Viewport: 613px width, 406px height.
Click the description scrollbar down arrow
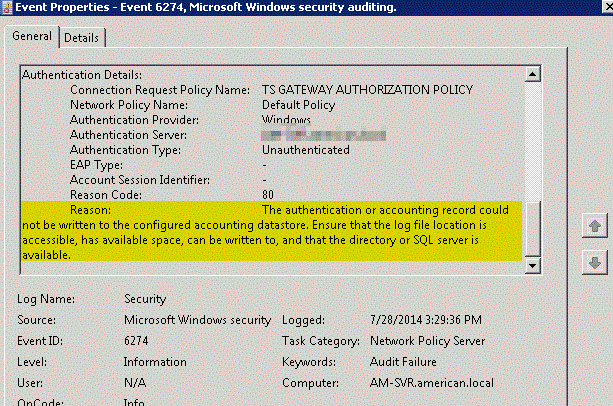pyautogui.click(x=533, y=265)
